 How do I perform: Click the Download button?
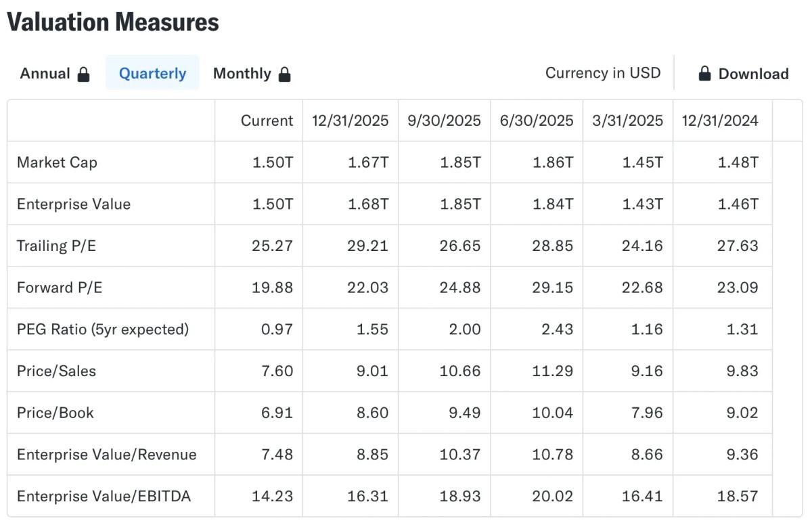(752, 73)
